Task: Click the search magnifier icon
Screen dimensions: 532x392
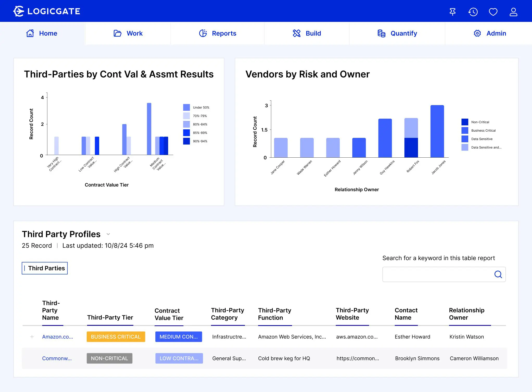Action: click(498, 274)
